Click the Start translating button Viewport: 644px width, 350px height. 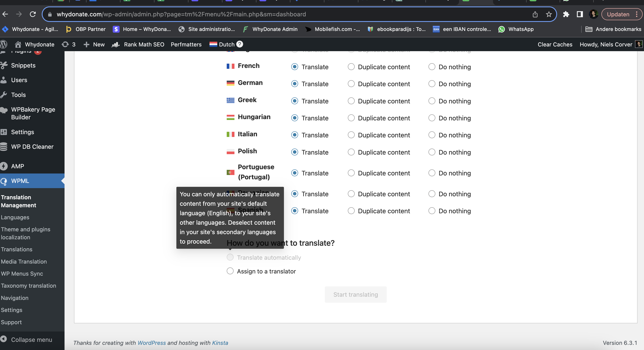(356, 295)
